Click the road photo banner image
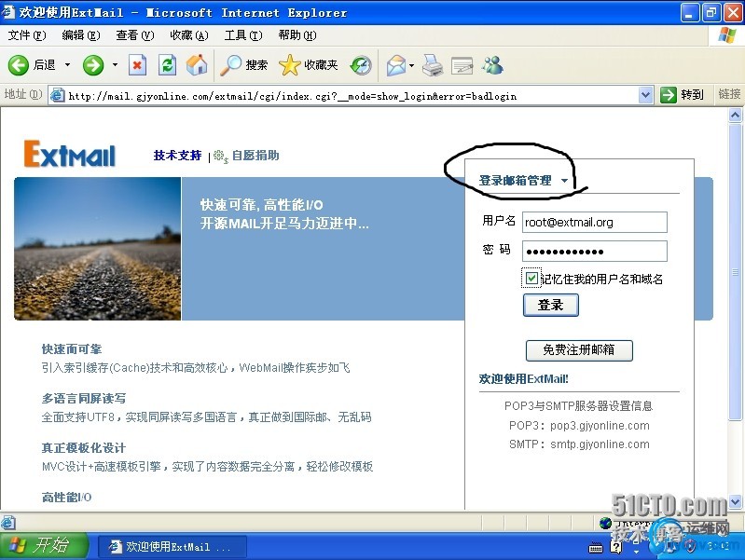745x560 pixels. [x=98, y=249]
